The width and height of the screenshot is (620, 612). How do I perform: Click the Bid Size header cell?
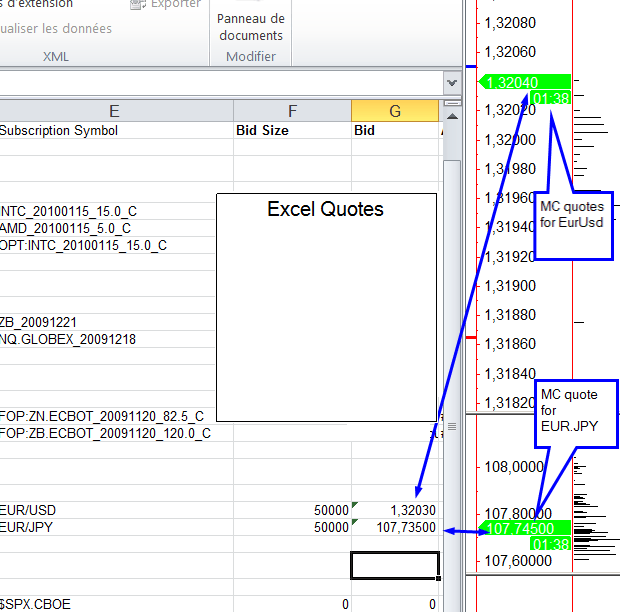[x=292, y=130]
